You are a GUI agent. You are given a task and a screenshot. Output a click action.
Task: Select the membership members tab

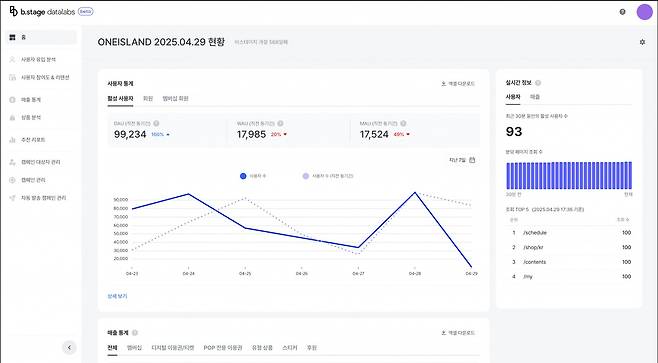coord(175,99)
